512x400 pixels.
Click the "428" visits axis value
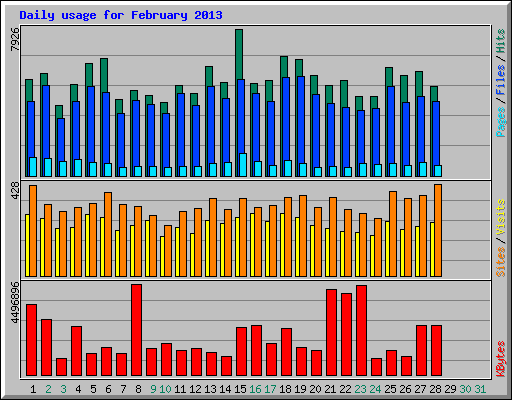(x=15, y=191)
